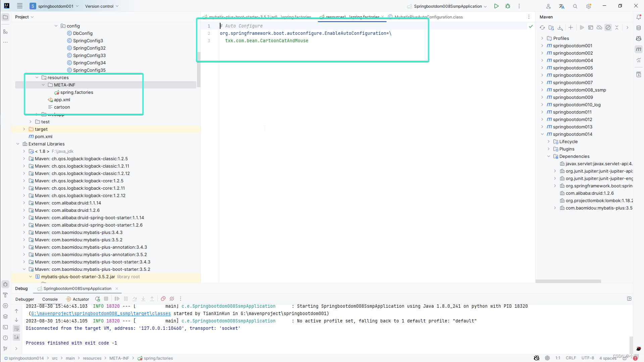
Task: Click the CRLF line separator indicator
Action: coord(571,358)
